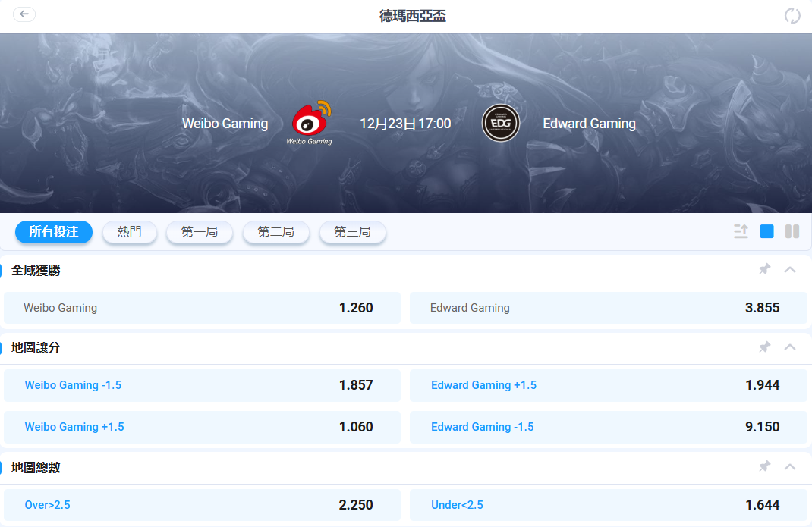Click the 德瑪西亞盃 page title
This screenshot has width=812, height=527.
[x=412, y=16]
